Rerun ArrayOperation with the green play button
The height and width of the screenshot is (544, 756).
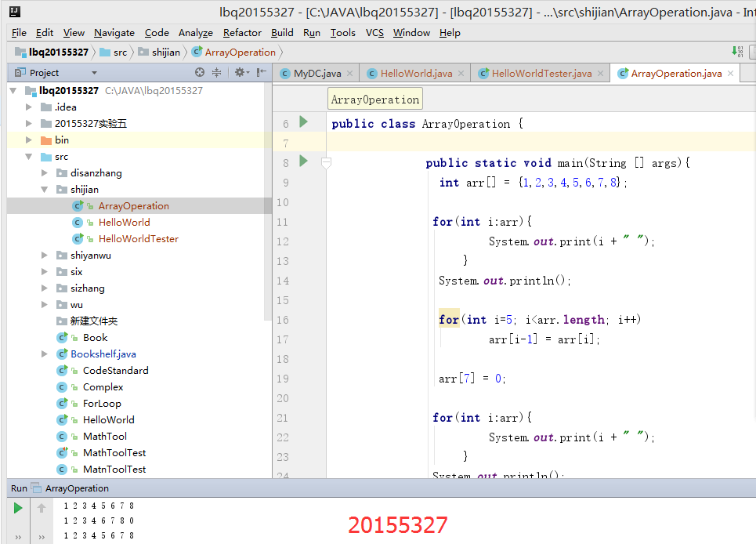click(x=18, y=508)
